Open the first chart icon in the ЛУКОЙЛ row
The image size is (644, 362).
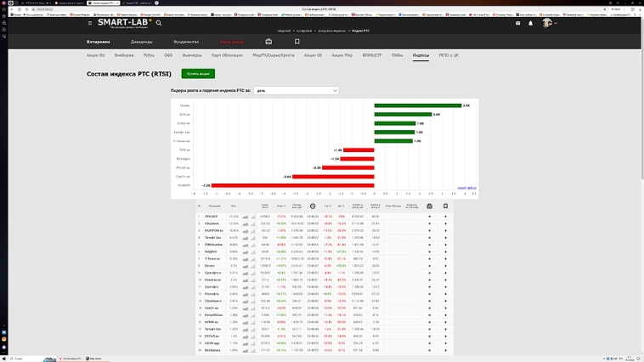245,217
